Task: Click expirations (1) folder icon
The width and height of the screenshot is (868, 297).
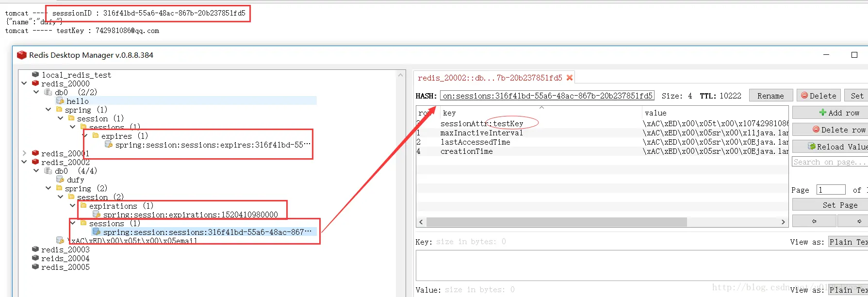Action: click(83, 206)
